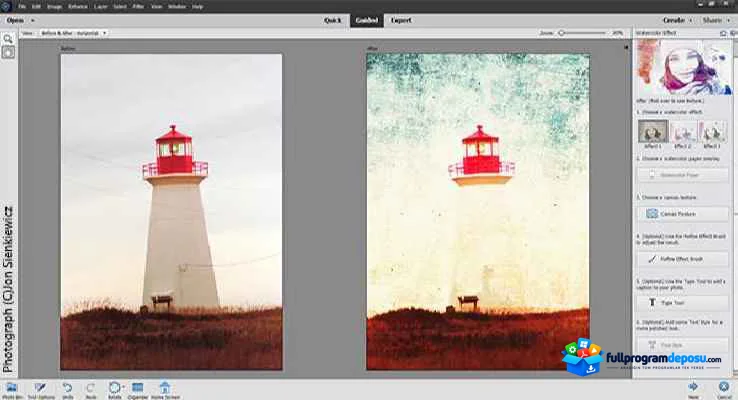738x400 pixels.
Task: Open the Window menu
Action: tap(177, 7)
